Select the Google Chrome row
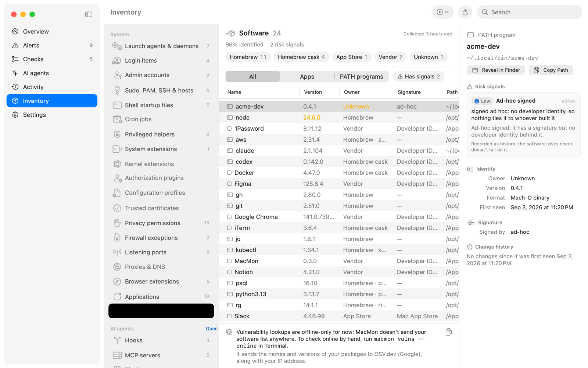 click(x=339, y=217)
